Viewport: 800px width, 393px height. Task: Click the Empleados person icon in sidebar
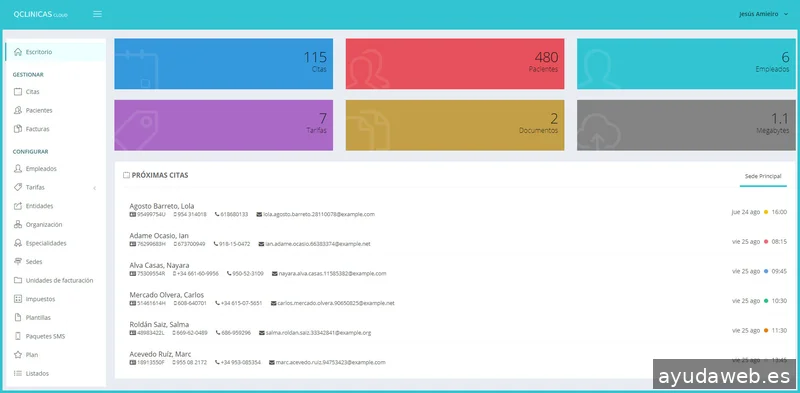point(18,168)
